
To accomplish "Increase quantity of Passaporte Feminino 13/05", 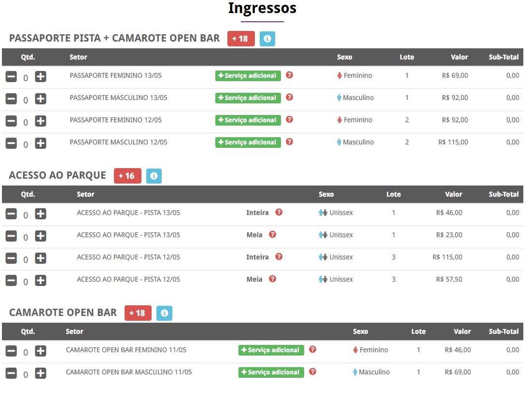I will [x=41, y=76].
